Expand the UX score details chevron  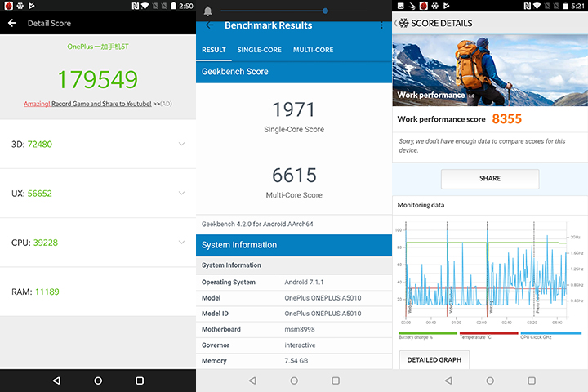[x=181, y=194]
